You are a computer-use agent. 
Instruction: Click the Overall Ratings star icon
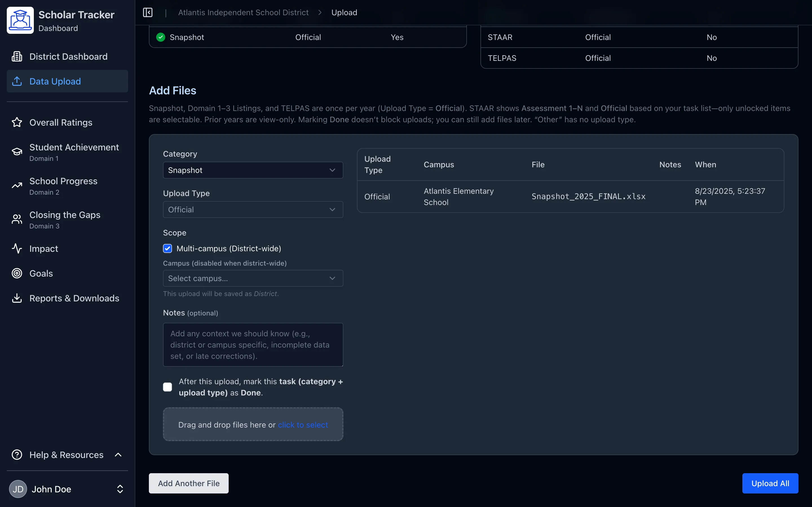click(17, 123)
